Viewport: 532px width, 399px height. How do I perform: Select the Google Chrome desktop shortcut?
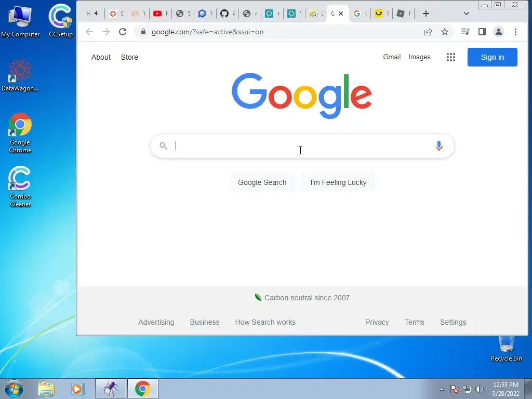tap(20, 133)
